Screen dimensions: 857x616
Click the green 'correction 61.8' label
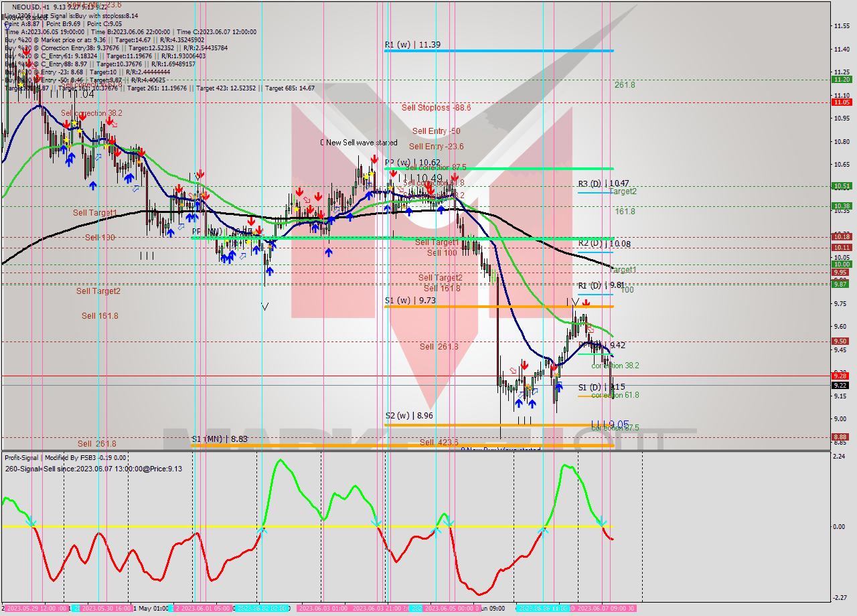click(x=615, y=395)
